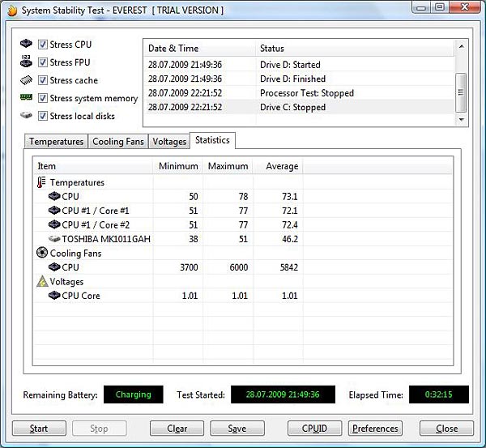Open the CPUID panel button
486x448 pixels.
pos(314,429)
